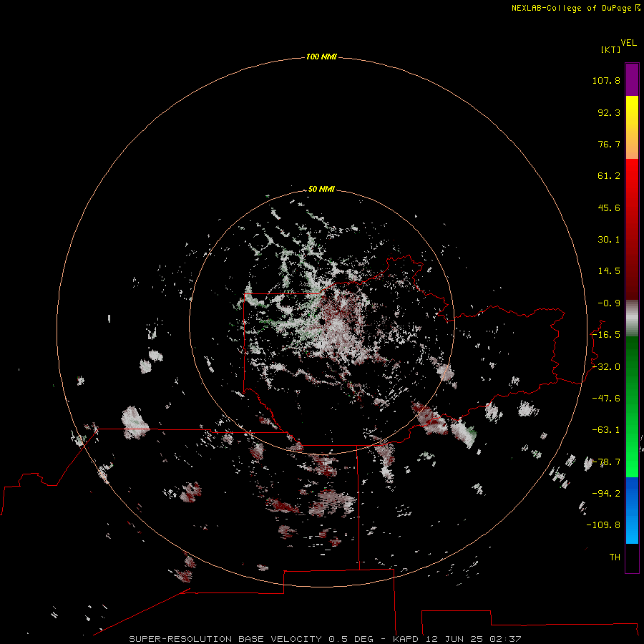Click the -47.6 velocity scale value
The image size is (644, 644).
(606, 399)
